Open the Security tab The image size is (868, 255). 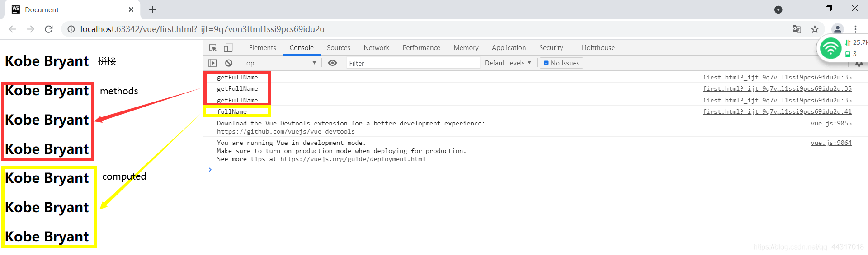click(x=551, y=48)
